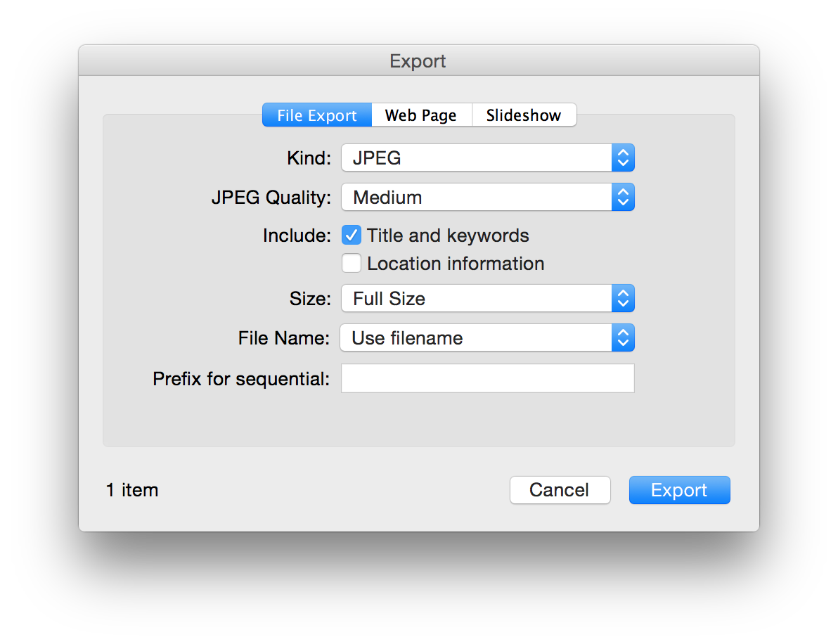Click the blue arrows beside Full Size
The image size is (838, 644).
point(622,299)
